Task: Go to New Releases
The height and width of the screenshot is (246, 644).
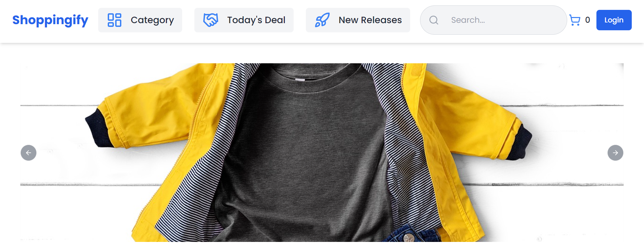Action: [x=370, y=20]
